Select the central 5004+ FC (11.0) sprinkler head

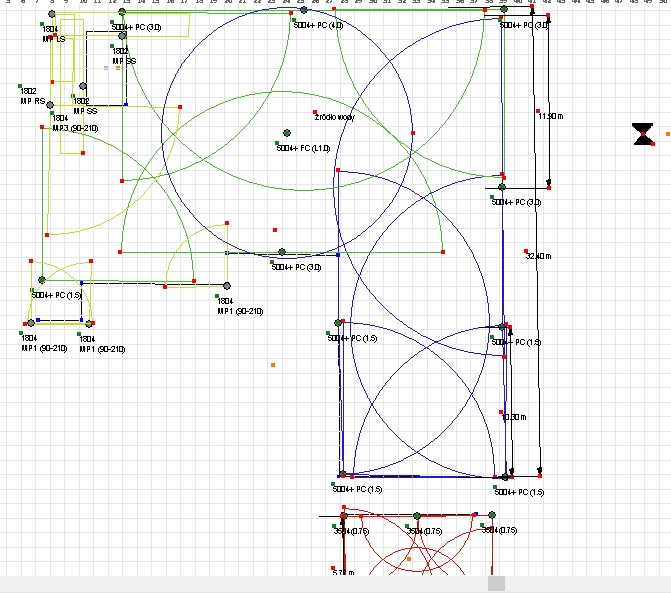pyautogui.click(x=286, y=133)
